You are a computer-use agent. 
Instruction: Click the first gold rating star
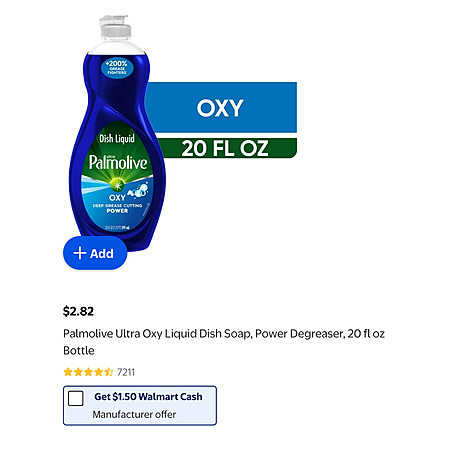click(x=68, y=372)
